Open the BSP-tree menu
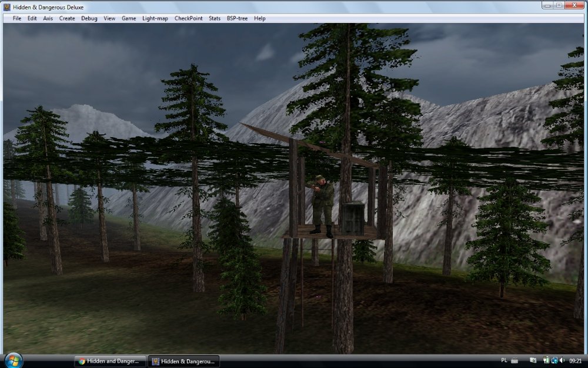Image resolution: width=588 pixels, height=368 pixels. (x=238, y=18)
